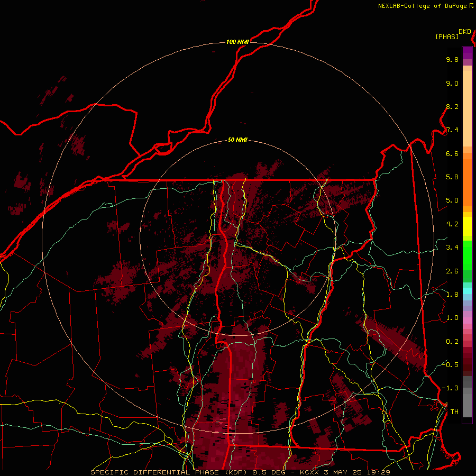Image resolution: width=476 pixels, height=476 pixels.
Task: Click the 50 NMI range ring label
Action: tap(237, 140)
